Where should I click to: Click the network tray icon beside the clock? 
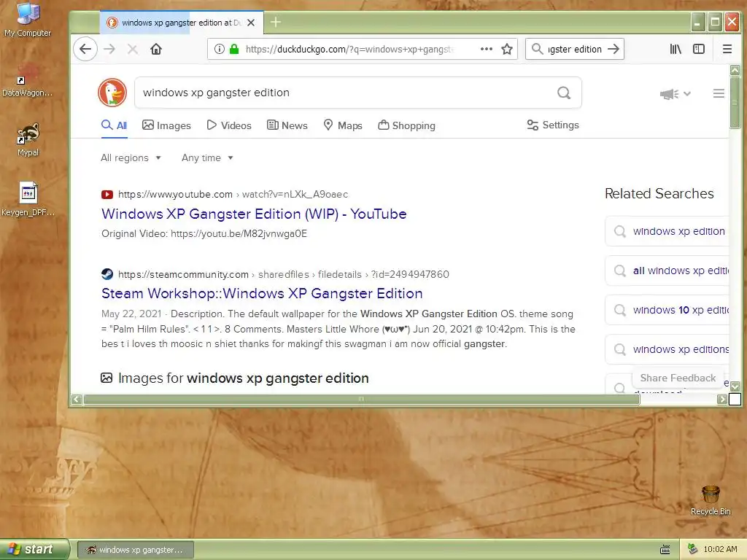coord(693,550)
